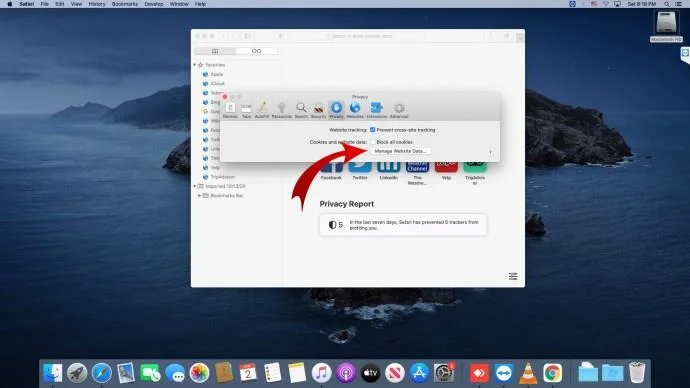This screenshot has width=690, height=388.
Task: Toggle Prevent cross-site tracking checkbox
Action: click(x=373, y=130)
